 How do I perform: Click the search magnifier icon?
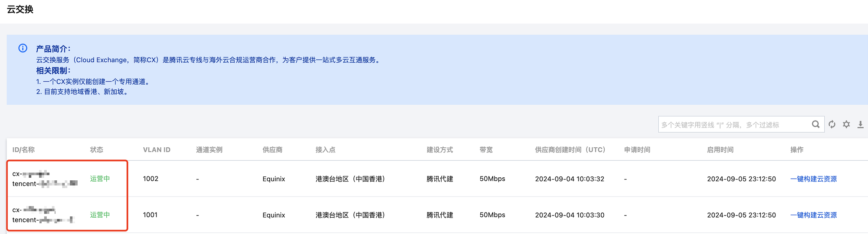[815, 125]
